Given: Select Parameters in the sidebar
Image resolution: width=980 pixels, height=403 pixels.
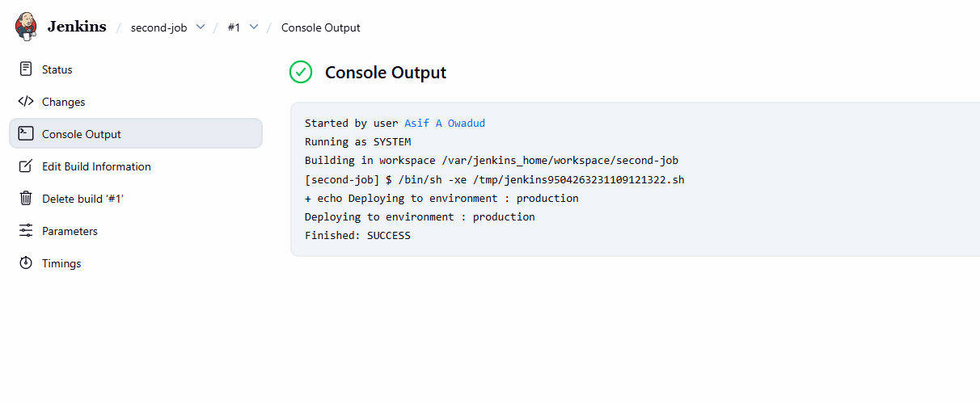Looking at the screenshot, I should click(x=70, y=231).
